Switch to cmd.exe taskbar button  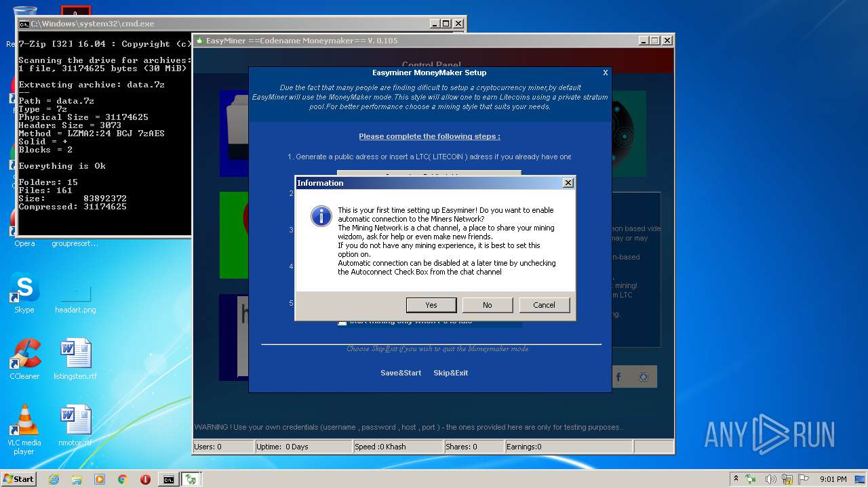(168, 479)
